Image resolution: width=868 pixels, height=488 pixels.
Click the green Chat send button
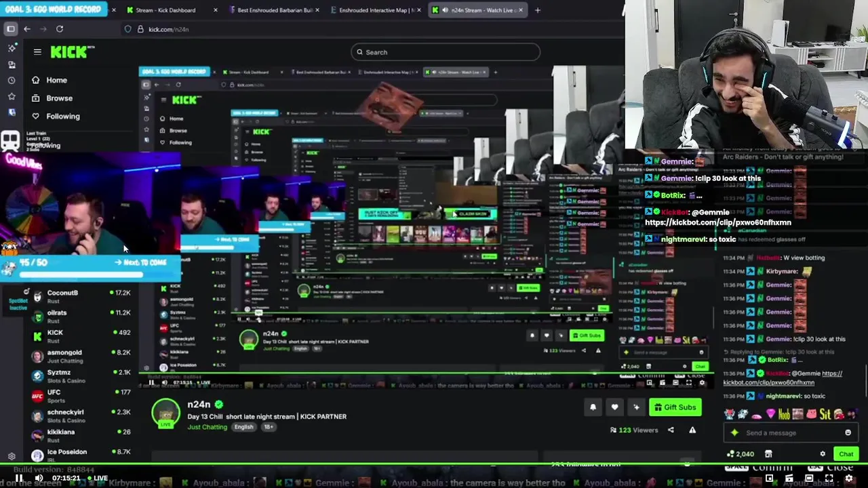coord(846,454)
